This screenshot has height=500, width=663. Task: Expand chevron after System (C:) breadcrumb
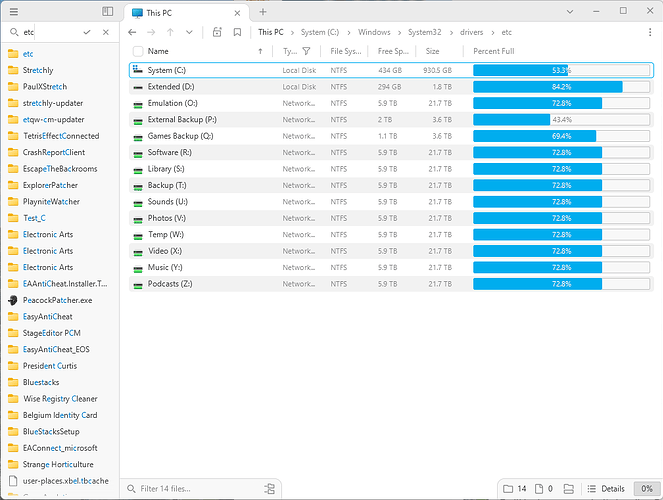coord(349,33)
